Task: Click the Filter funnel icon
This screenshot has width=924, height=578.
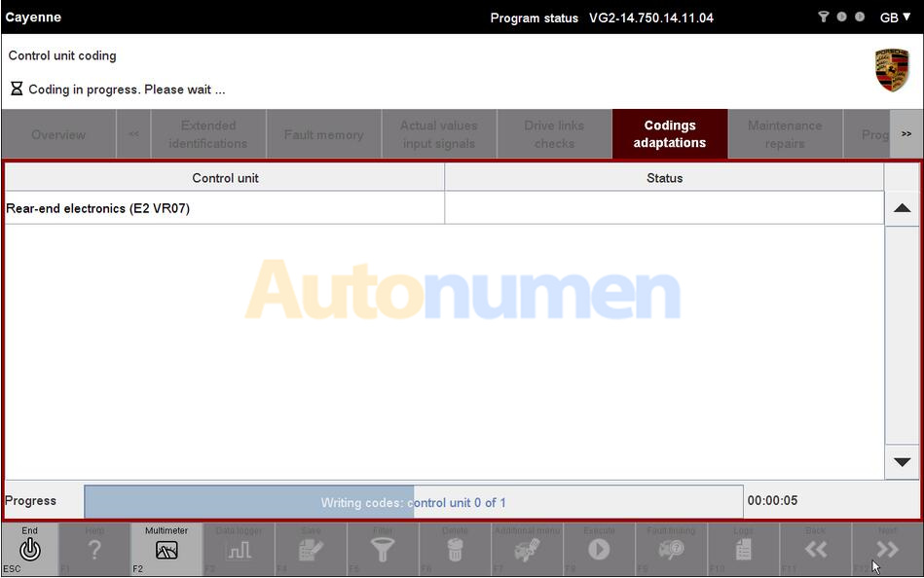Action: click(383, 550)
